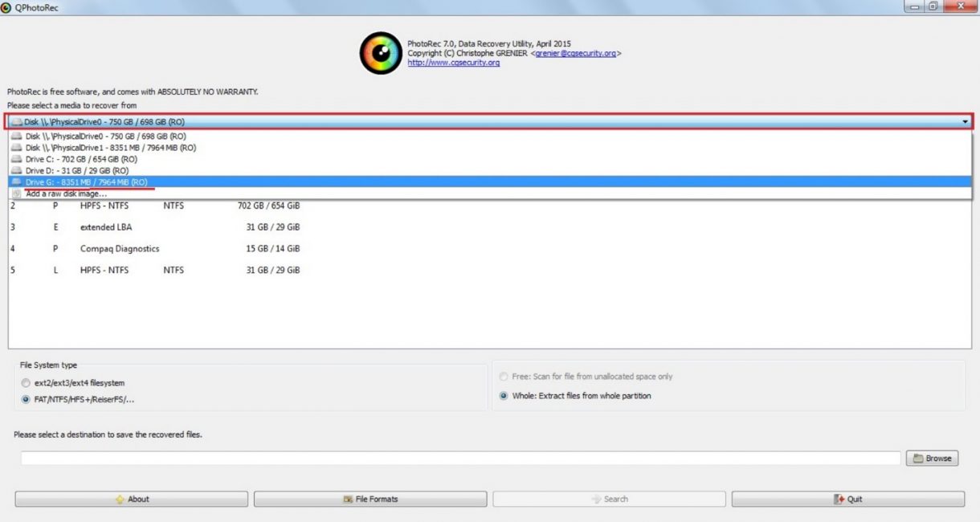Image resolution: width=980 pixels, height=522 pixels.
Task: Open the File Formats button
Action: click(370, 499)
